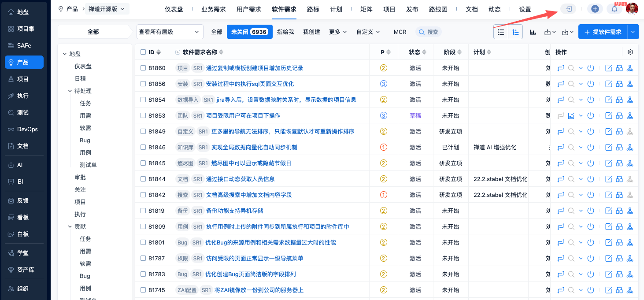
Task: Switch to flat list view icon
Action: (501, 32)
